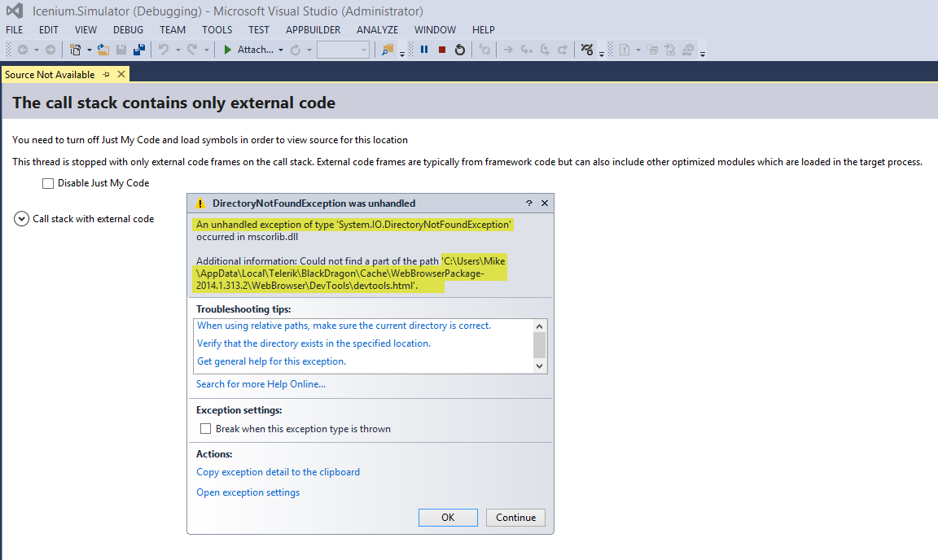Click the green Attach play icon

click(229, 50)
